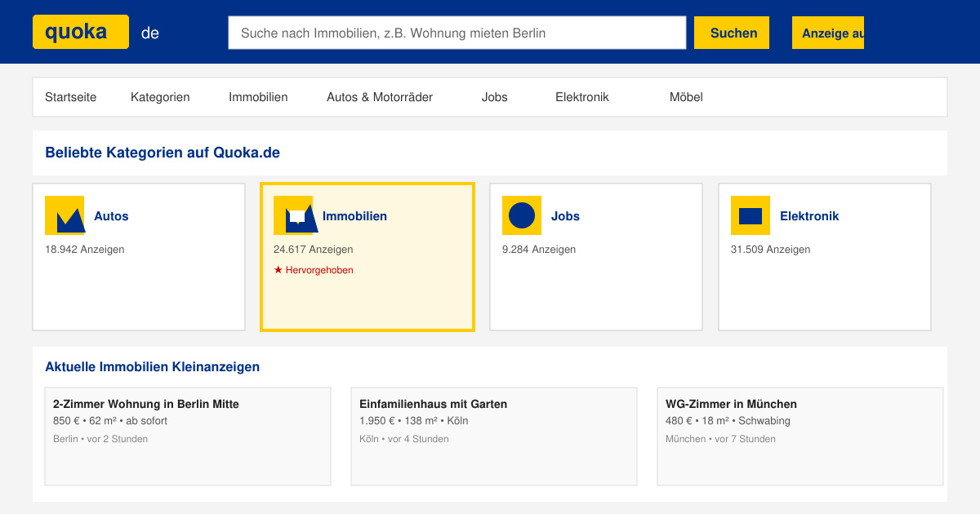Screen dimensions: 980x514
Task: Open Kategorien in the navigation bar
Action: pos(160,97)
